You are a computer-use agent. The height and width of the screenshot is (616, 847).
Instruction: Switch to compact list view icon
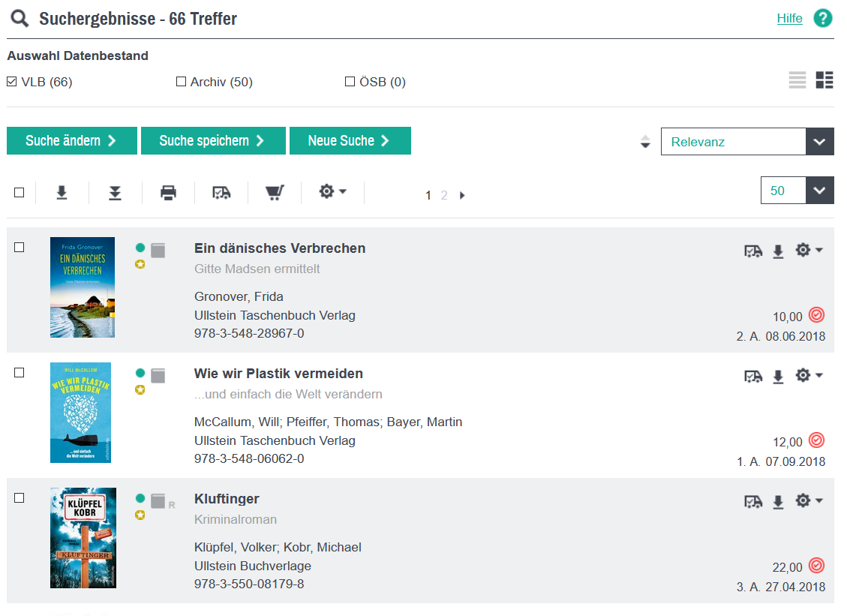coord(797,80)
